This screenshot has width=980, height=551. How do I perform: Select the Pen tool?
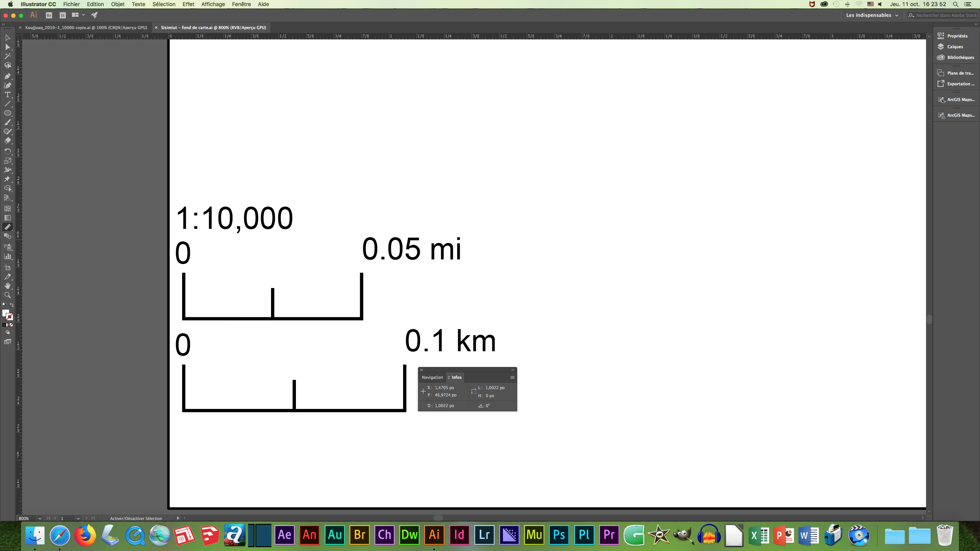coord(7,76)
